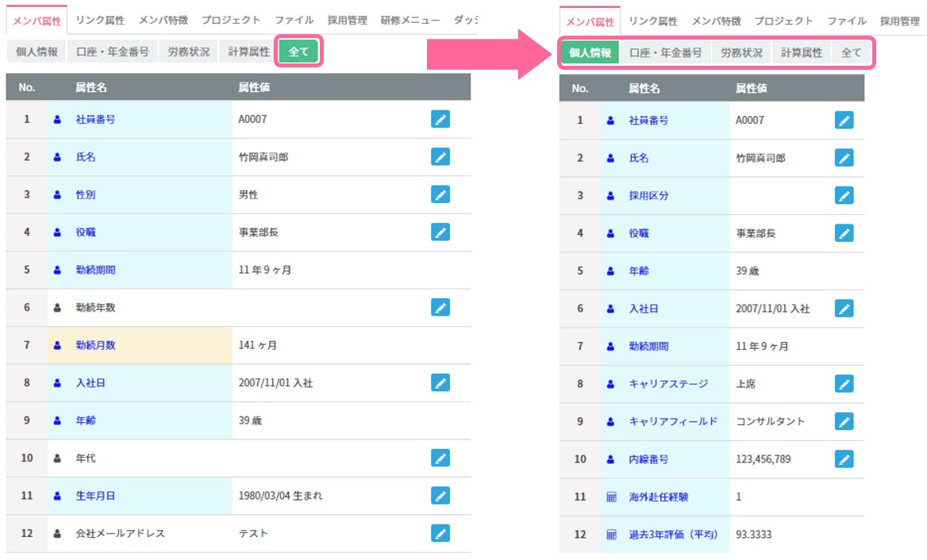Click calculator icon next to 過去3年評価（平均）
Viewport: 927px width, 560px height.
coord(611,535)
